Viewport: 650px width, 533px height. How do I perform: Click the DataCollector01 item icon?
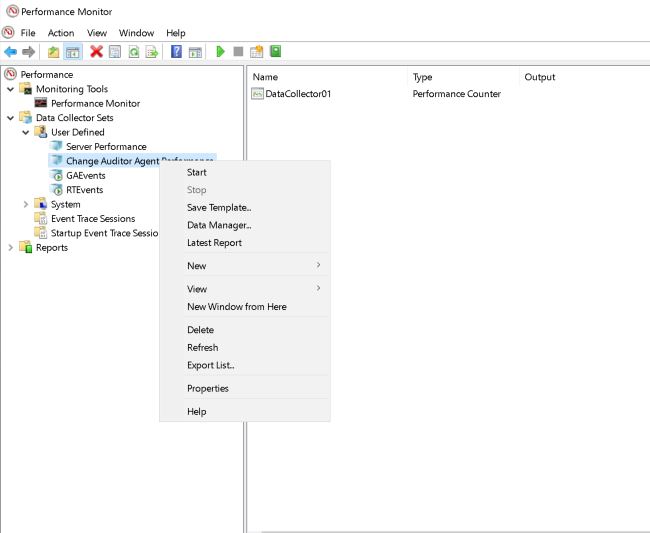pos(257,94)
